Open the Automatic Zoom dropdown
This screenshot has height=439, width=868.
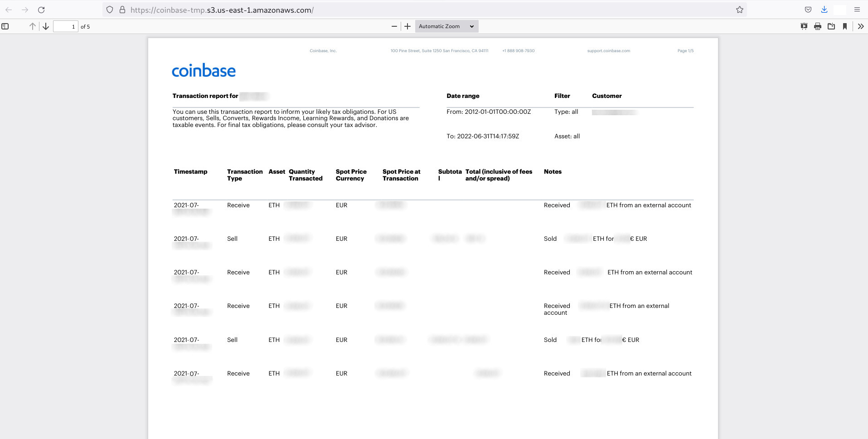pos(446,26)
